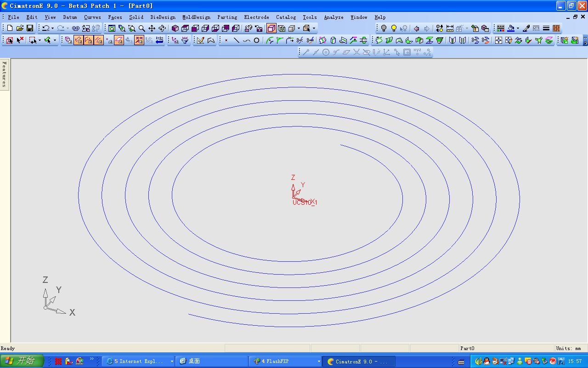This screenshot has width=588, height=368.
Task: Toggle the second highlighted selection filter
Action: click(89, 40)
